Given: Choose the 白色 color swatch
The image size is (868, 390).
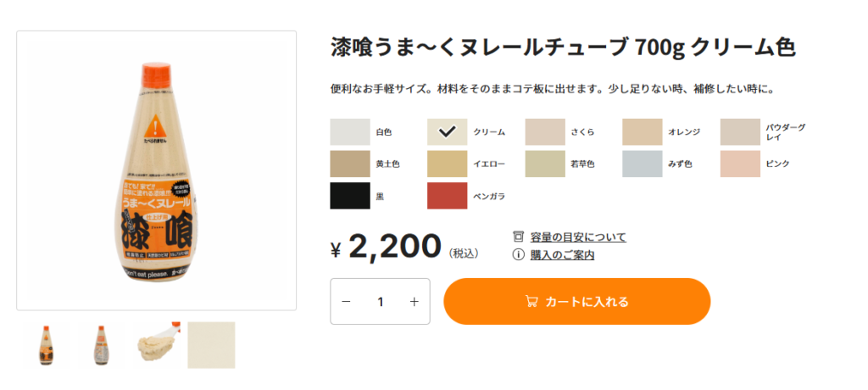Looking at the screenshot, I should 350,132.
